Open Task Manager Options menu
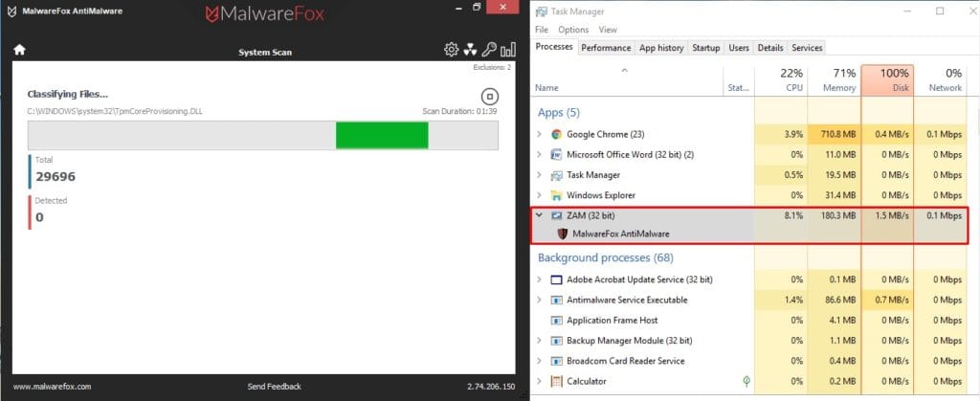The image size is (980, 401). [x=574, y=30]
